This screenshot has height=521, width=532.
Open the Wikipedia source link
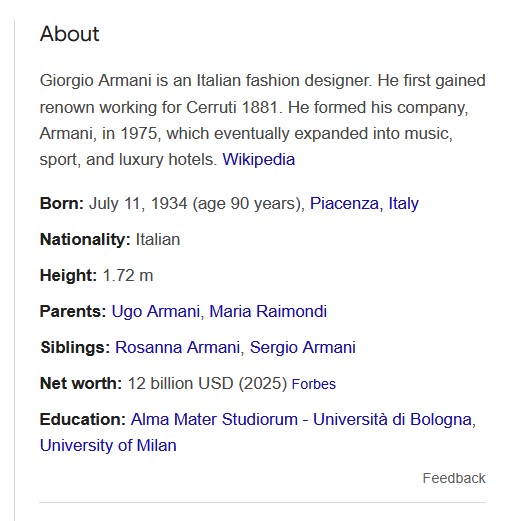click(x=259, y=159)
